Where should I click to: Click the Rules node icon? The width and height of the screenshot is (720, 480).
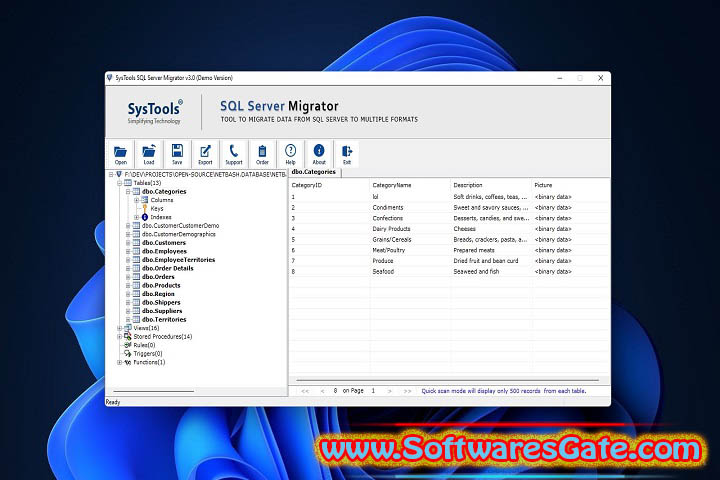pyautogui.click(x=128, y=345)
